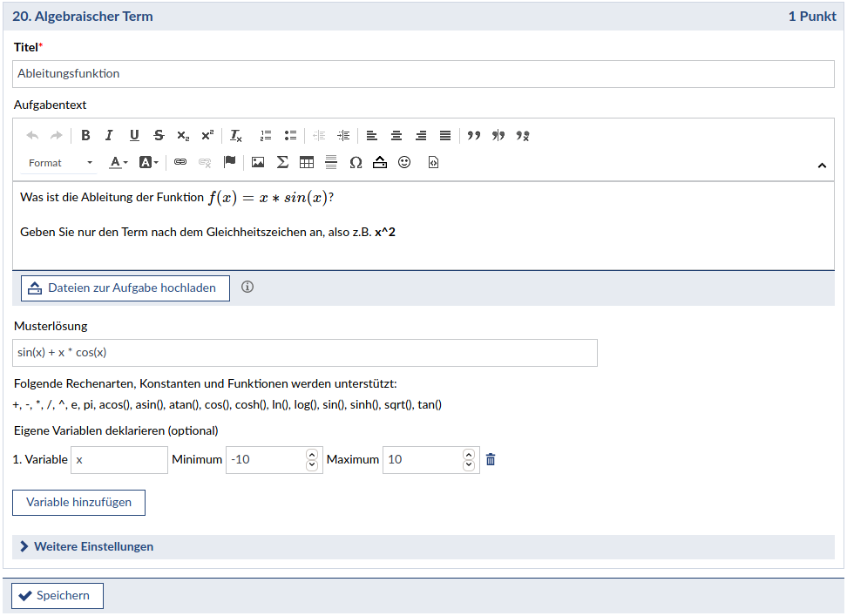
Task: Click into the Musterlösung input field
Action: [x=305, y=353]
